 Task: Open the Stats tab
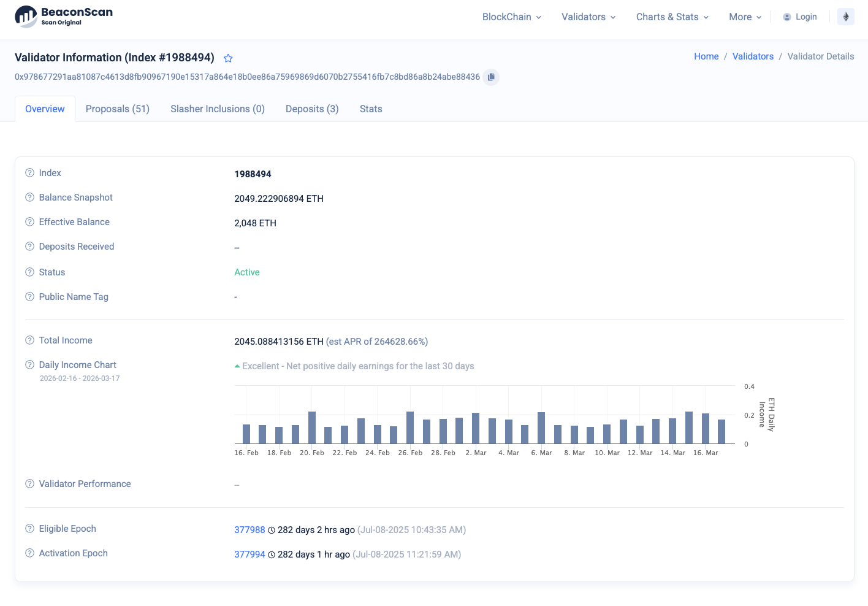371,109
